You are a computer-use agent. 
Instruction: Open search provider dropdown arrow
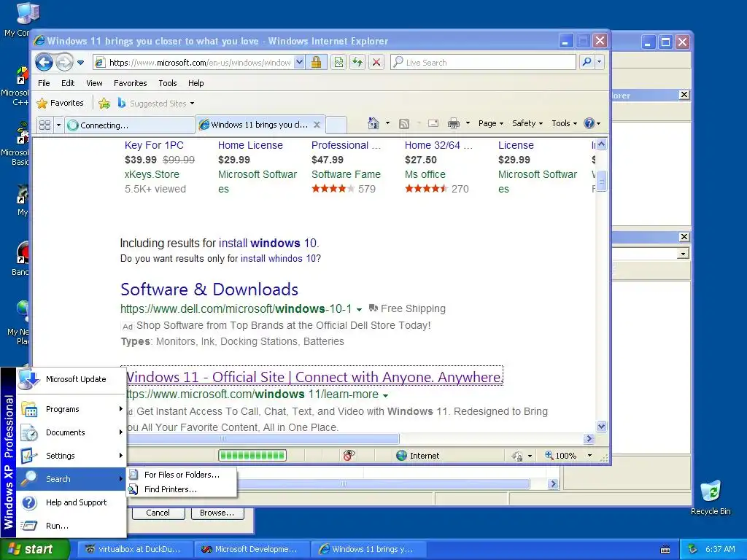coord(600,63)
